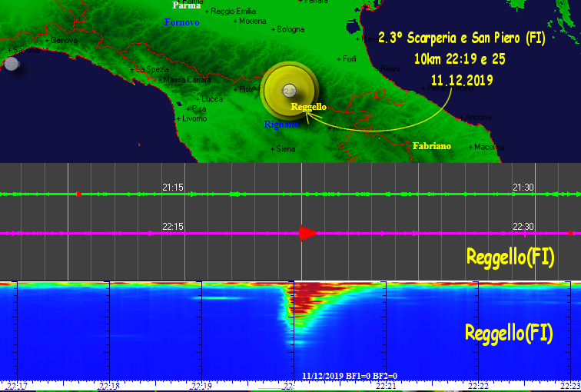
Task: Click the '22:17' spectrogram axis label
Action: [17, 387]
